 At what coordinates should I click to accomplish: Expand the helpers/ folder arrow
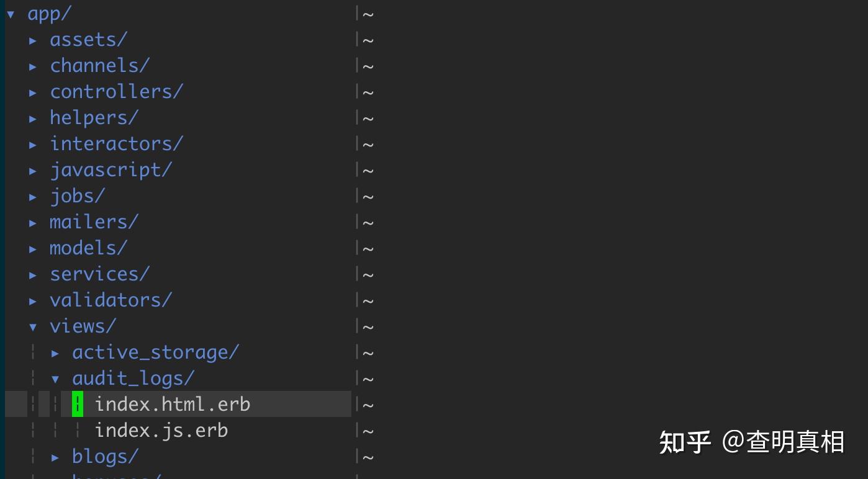click(33, 119)
